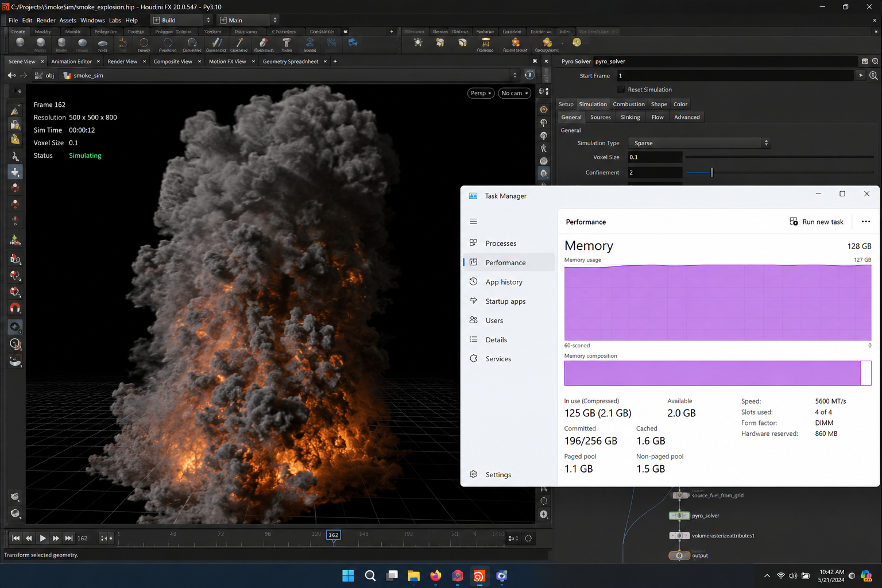Switch to the Sources subtab

pyautogui.click(x=601, y=117)
